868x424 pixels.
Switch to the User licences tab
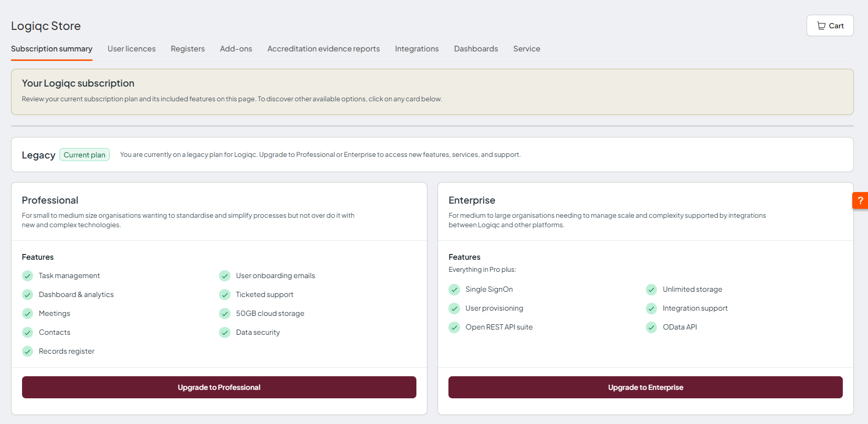click(x=131, y=49)
